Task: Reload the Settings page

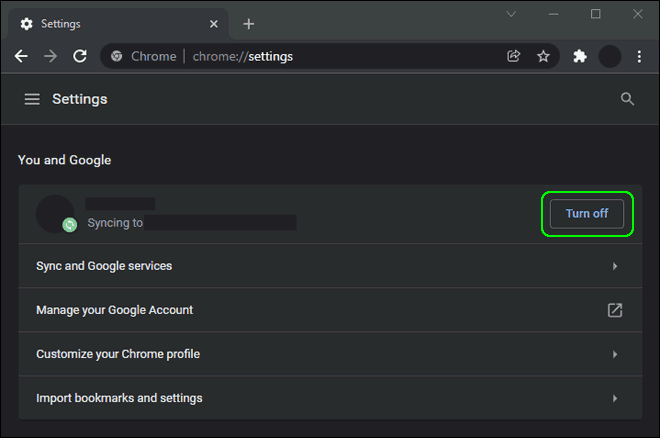Action: click(x=80, y=56)
